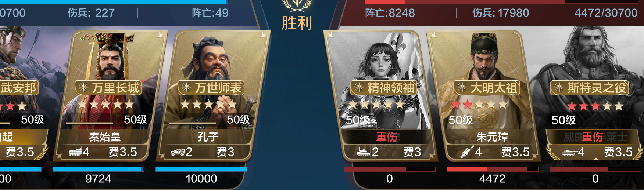Image resolution: width=644 pixels, height=190 pixels.
Task: Click the compass badge beside 大明太祖
Action: pos(462,88)
